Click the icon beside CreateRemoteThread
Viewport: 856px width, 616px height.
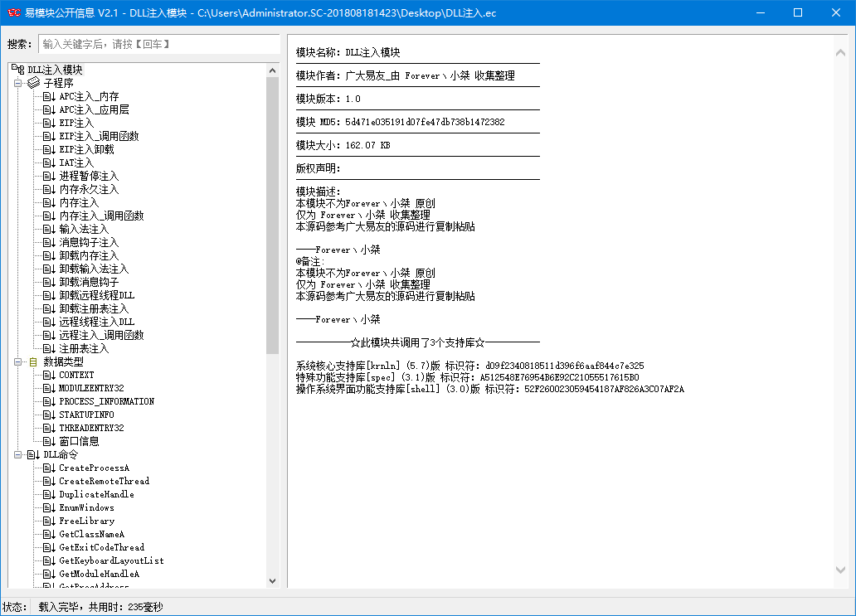pyautogui.click(x=48, y=481)
